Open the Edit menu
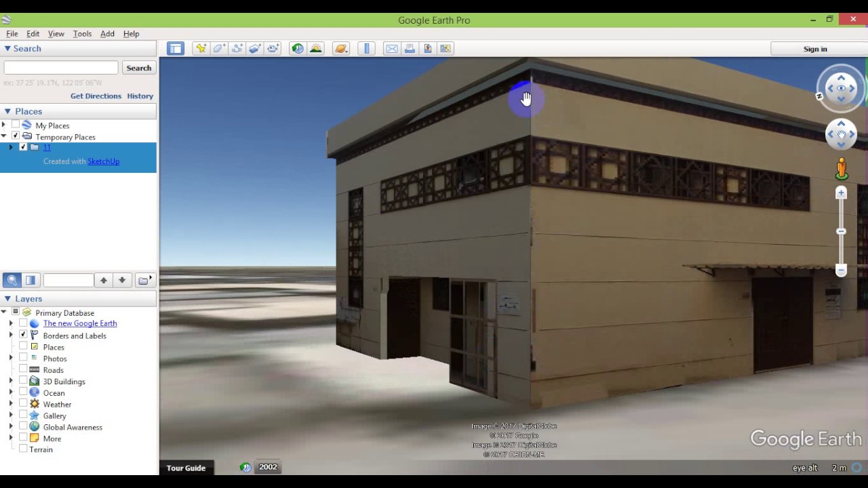This screenshot has width=868, height=488. [33, 33]
